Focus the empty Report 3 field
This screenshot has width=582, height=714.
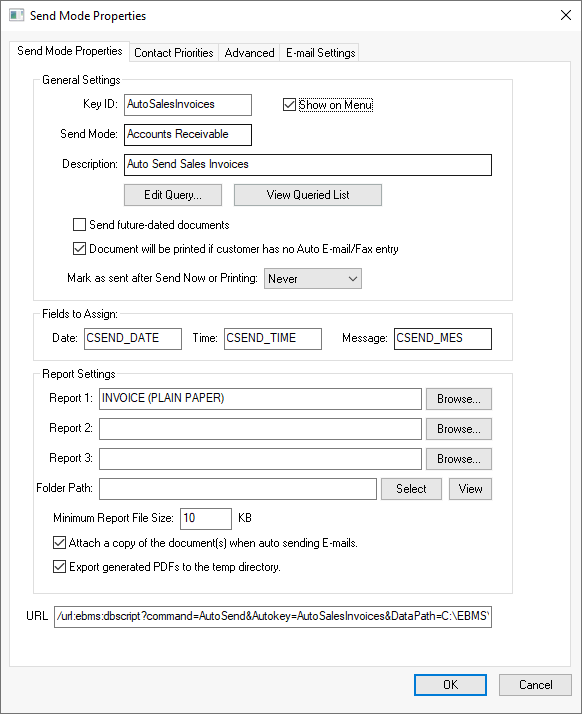[260, 459]
